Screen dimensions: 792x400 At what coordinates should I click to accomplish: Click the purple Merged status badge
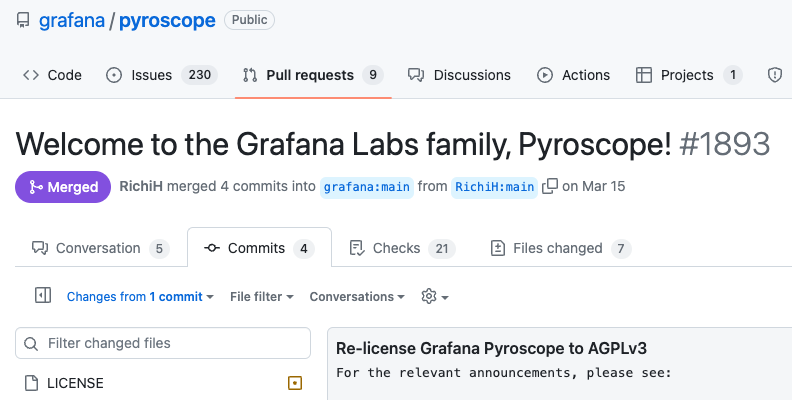pos(63,187)
